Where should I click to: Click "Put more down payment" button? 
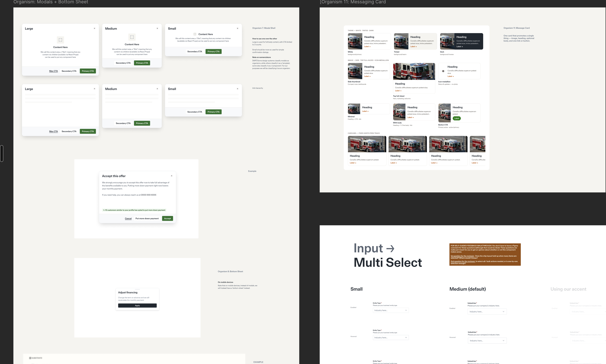pyautogui.click(x=147, y=219)
